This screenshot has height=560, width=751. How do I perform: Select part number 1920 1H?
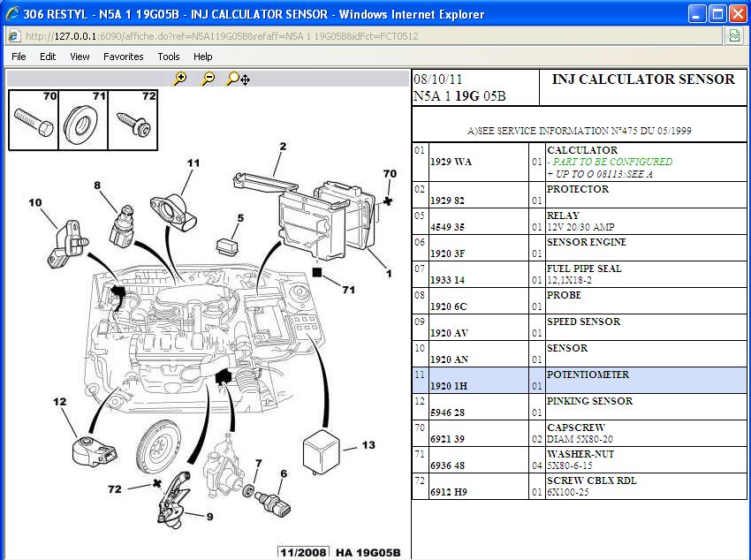click(448, 386)
